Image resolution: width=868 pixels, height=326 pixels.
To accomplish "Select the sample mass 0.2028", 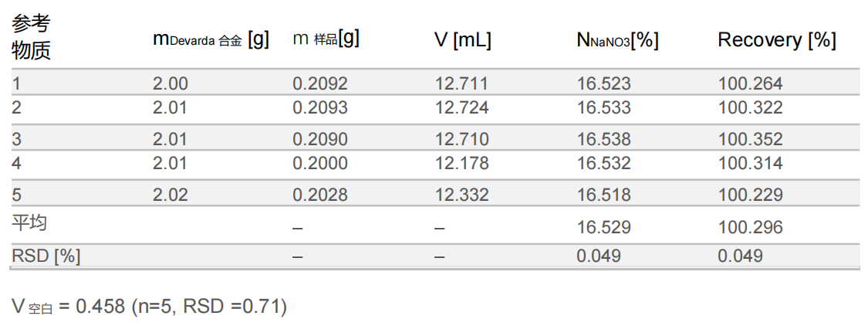I will (319, 195).
